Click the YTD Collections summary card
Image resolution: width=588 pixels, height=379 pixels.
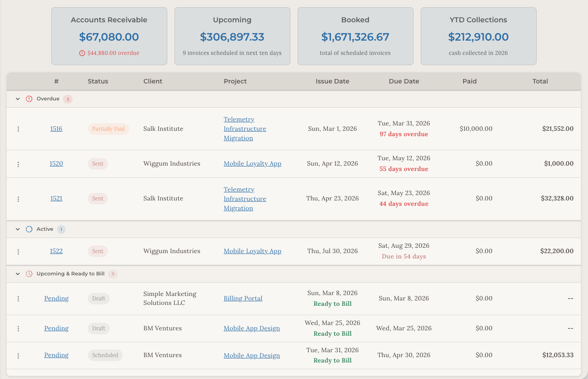479,36
